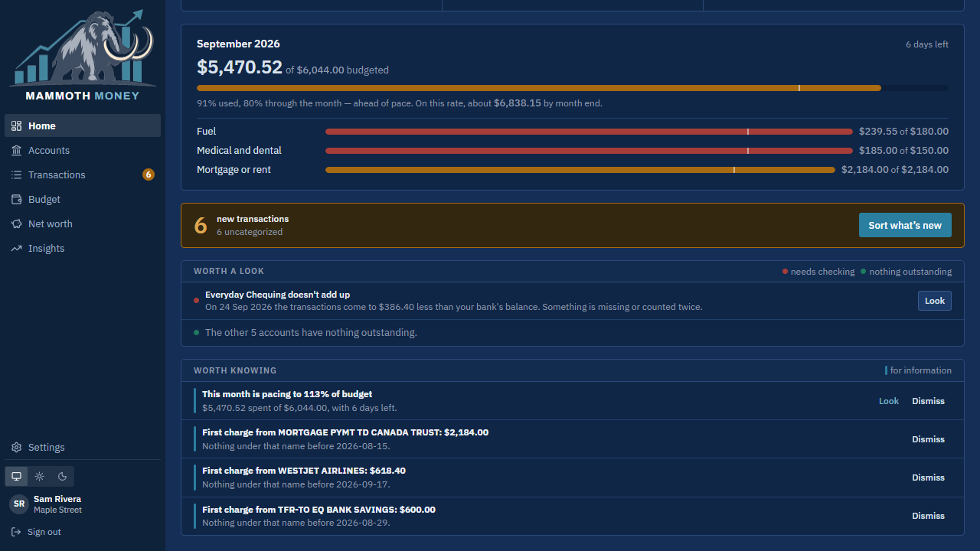Dismiss the TFR-TO EQ BANK SAVINGS notice
The height and width of the screenshot is (551, 980).
pos(928,516)
